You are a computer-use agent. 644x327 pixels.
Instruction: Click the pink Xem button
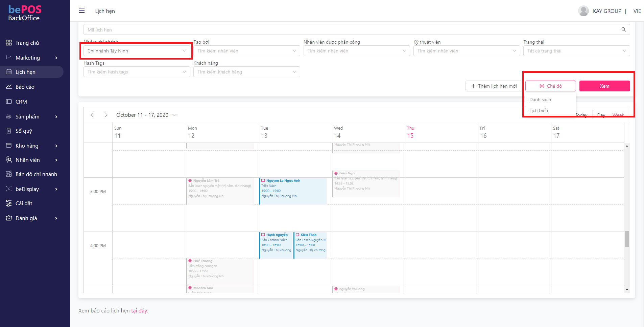tap(604, 86)
